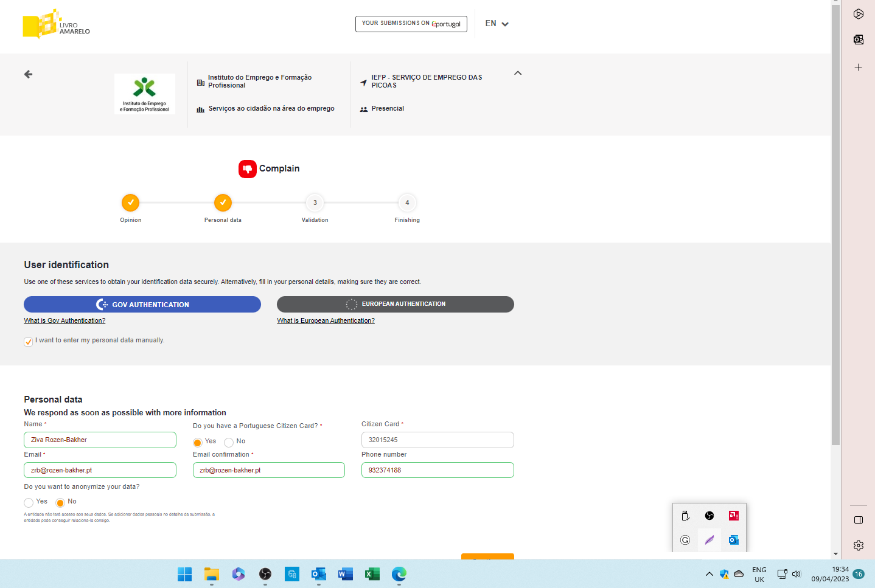875x588 pixels.
Task: Go to step 4 Finishing
Action: 407,202
